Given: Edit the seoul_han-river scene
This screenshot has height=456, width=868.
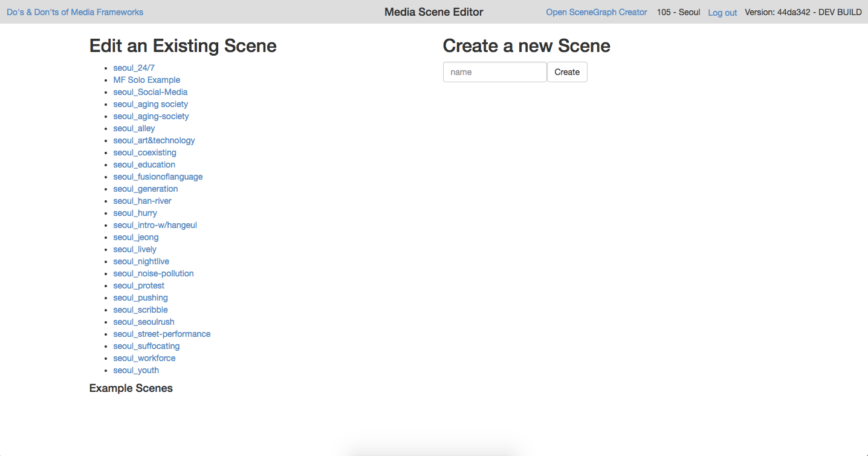Looking at the screenshot, I should coord(142,201).
